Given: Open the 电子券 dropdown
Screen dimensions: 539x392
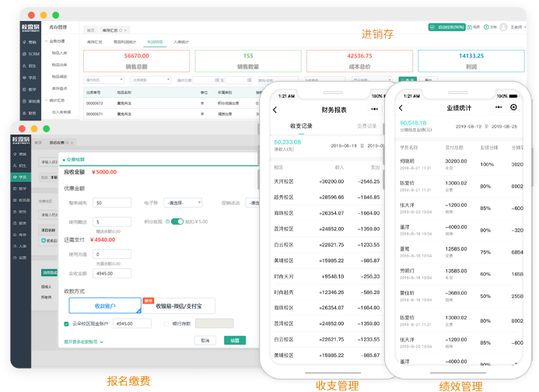Looking at the screenshot, I should (183, 202).
